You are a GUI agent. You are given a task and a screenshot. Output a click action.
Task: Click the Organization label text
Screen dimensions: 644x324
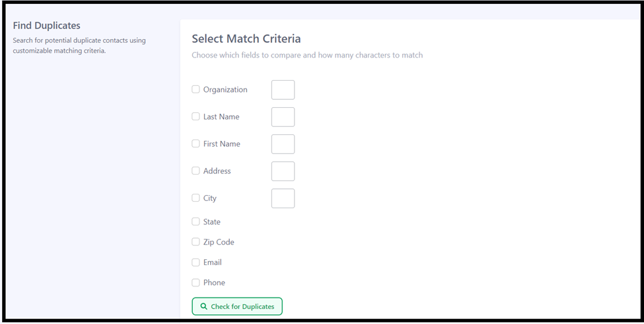point(225,90)
